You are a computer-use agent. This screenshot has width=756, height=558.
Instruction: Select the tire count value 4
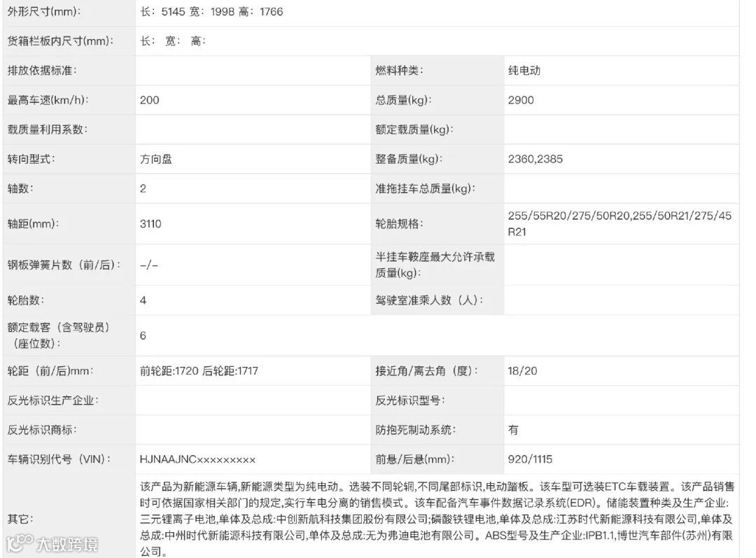[143, 300]
